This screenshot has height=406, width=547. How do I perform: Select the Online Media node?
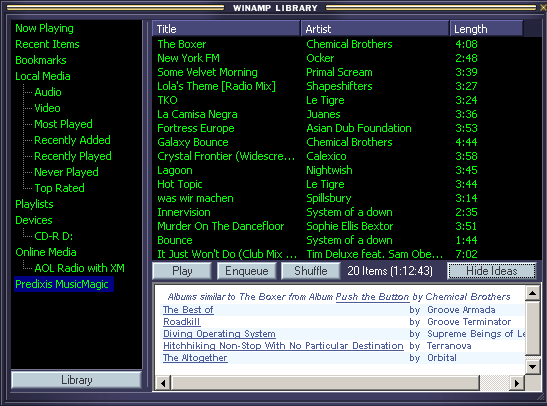(x=46, y=252)
